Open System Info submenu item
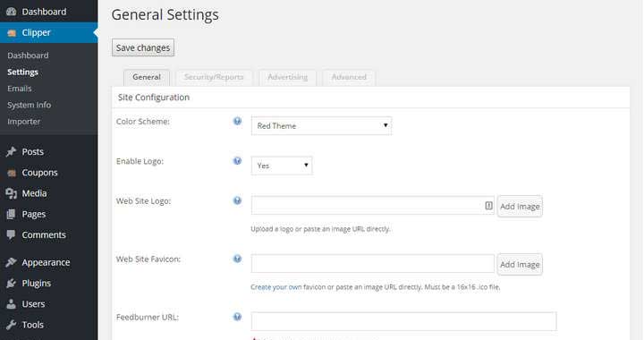The image size is (644, 340). (x=30, y=105)
